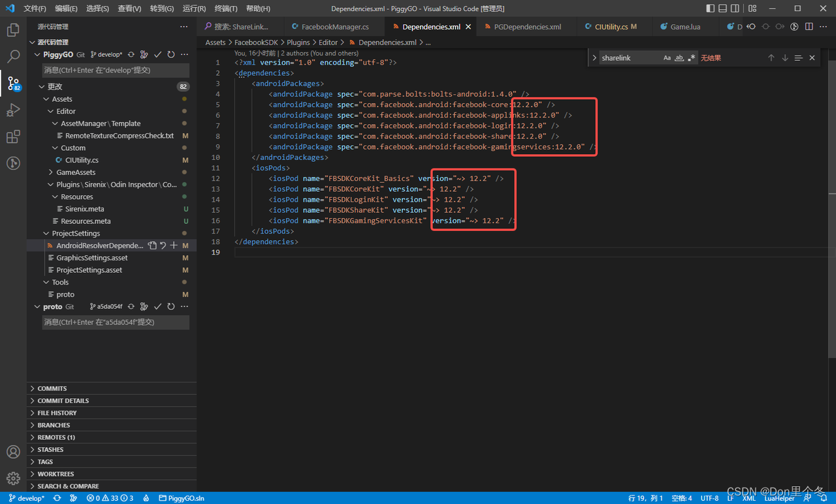836x504 pixels.
Task: Close the find widget
Action: (812, 58)
